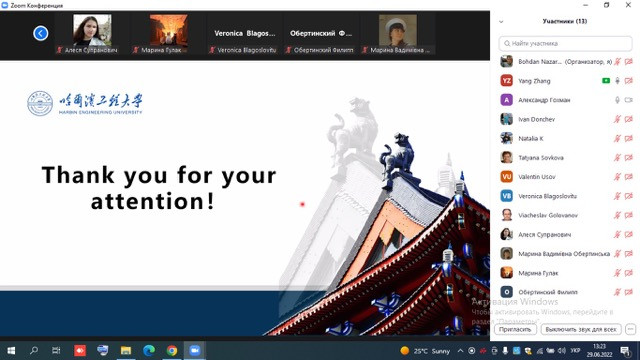
Task: Select Марина Гулак's video thumbnail
Action: tap(169, 34)
